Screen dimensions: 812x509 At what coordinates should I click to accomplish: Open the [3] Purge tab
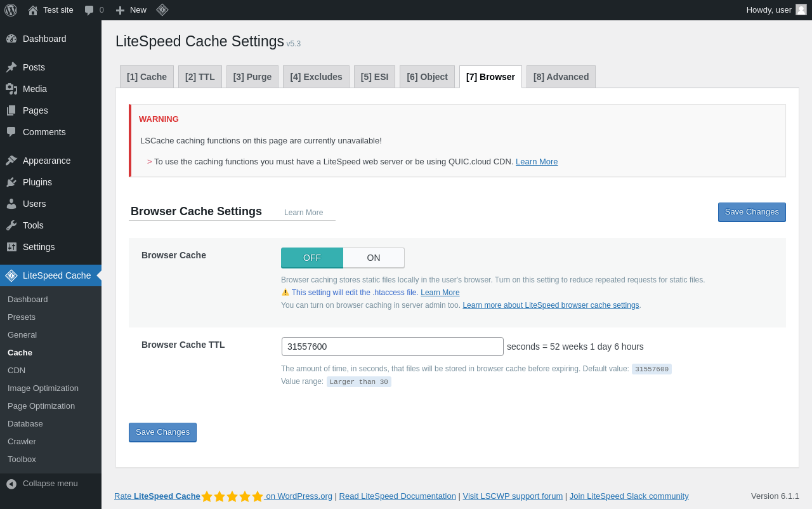click(x=252, y=77)
